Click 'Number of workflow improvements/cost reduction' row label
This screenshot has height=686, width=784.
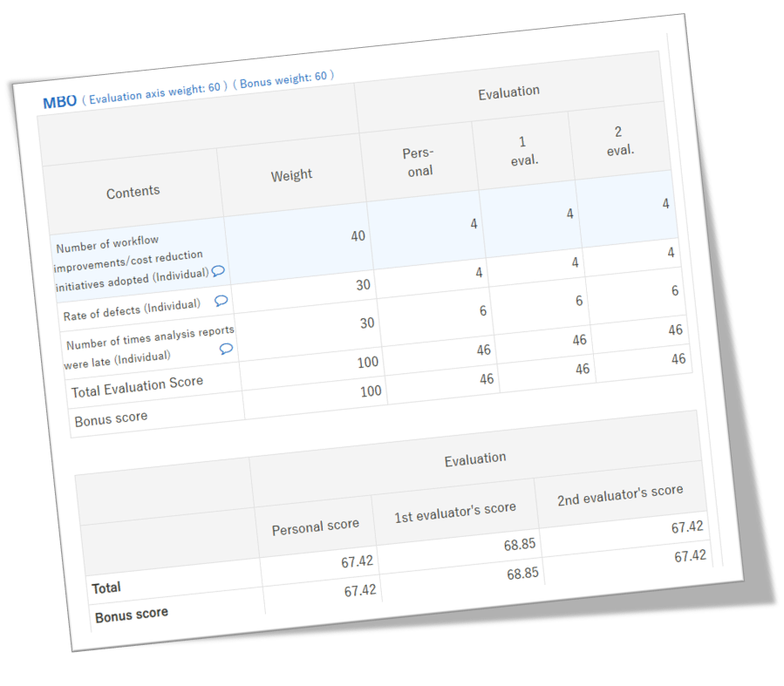pyautogui.click(x=131, y=263)
